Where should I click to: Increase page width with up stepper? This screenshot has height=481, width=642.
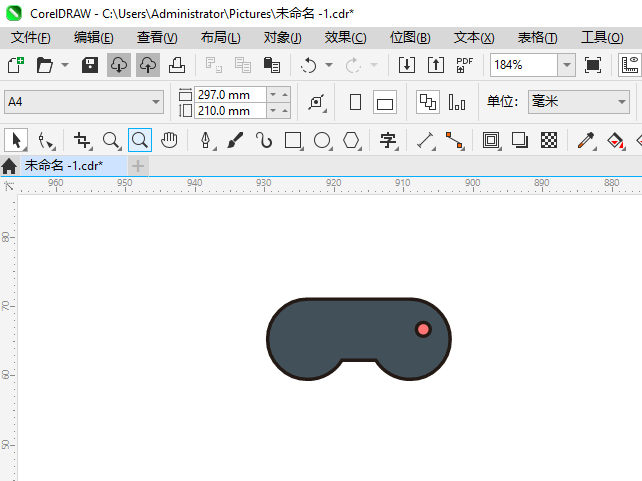click(x=285, y=95)
